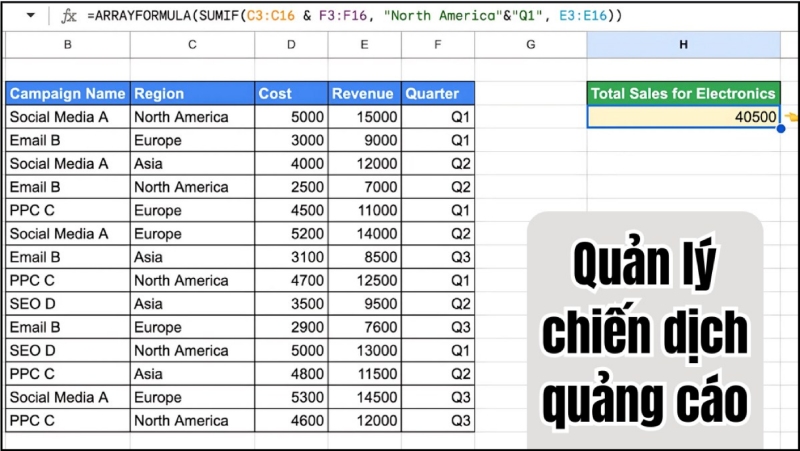This screenshot has width=800, height=451.
Task: Click the blue fill handle of cell 40500
Action: pyautogui.click(x=781, y=128)
